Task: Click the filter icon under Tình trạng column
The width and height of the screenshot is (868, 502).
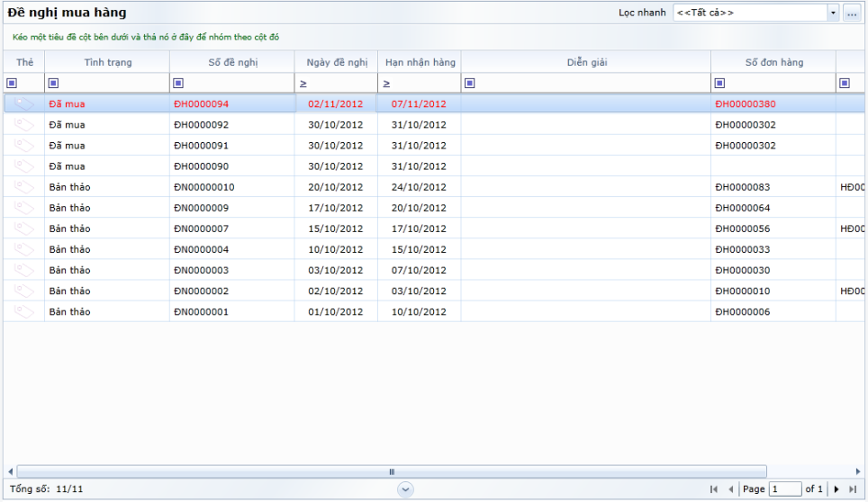Action: 53,84
